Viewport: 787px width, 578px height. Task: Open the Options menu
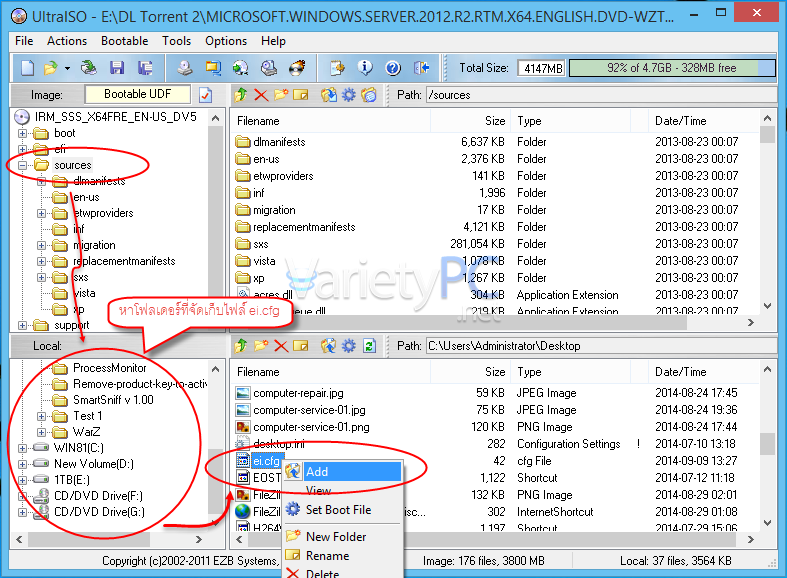(226, 41)
